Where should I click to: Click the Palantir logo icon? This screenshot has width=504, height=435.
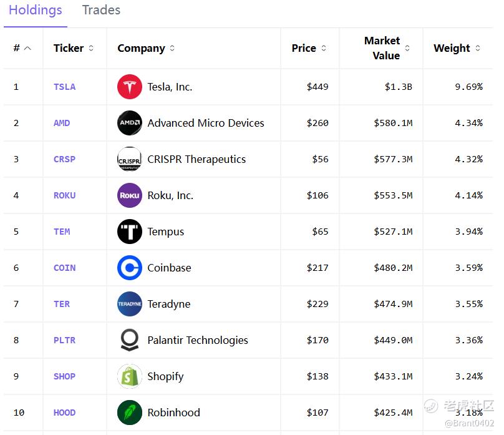click(x=130, y=340)
